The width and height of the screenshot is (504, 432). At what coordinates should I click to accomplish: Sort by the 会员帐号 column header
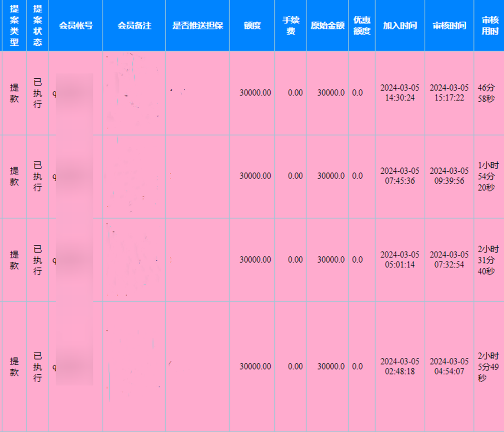[76, 25]
